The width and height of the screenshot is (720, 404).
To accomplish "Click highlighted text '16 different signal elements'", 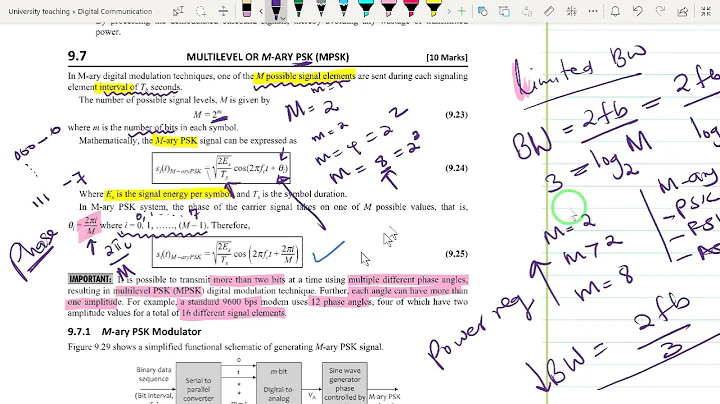I will [x=233, y=313].
